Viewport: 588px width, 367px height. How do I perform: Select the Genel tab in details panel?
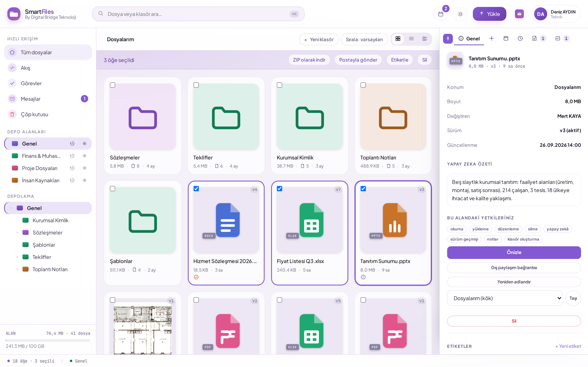click(x=469, y=39)
